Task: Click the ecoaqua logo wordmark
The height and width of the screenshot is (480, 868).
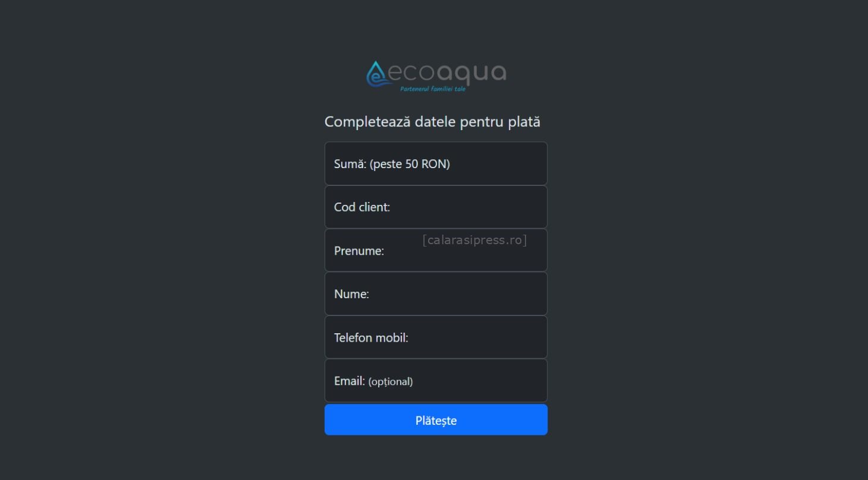Action: click(x=447, y=72)
